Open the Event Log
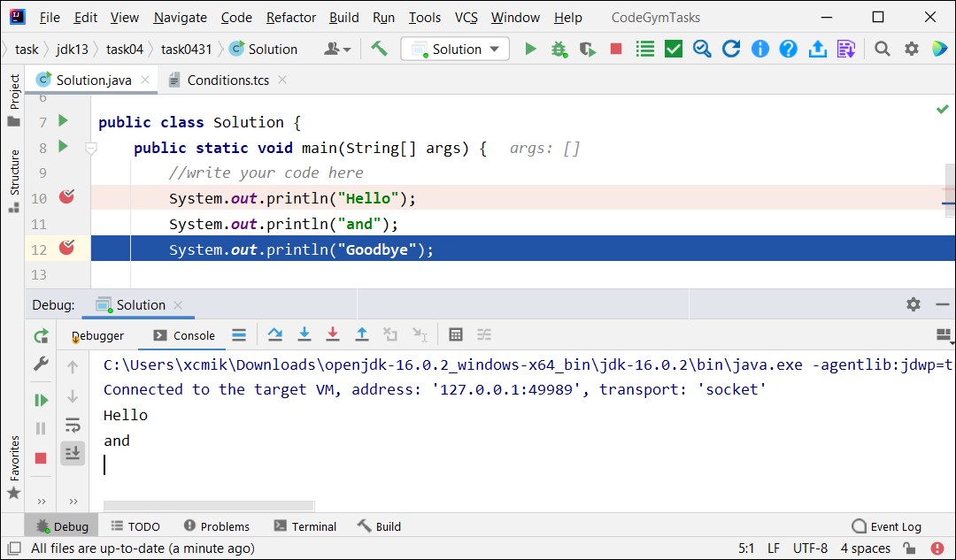Image resolution: width=956 pixels, height=560 pixels. coord(886,526)
